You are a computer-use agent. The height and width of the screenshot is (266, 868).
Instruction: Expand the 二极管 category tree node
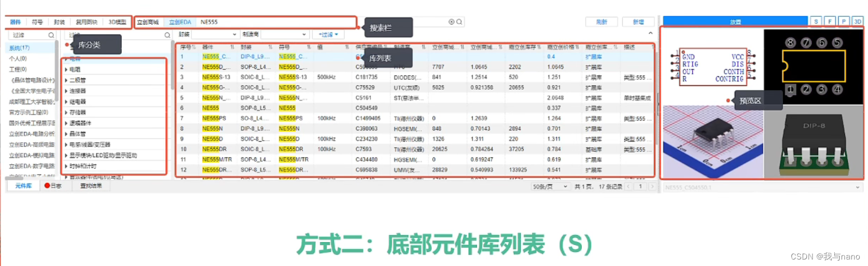66,80
